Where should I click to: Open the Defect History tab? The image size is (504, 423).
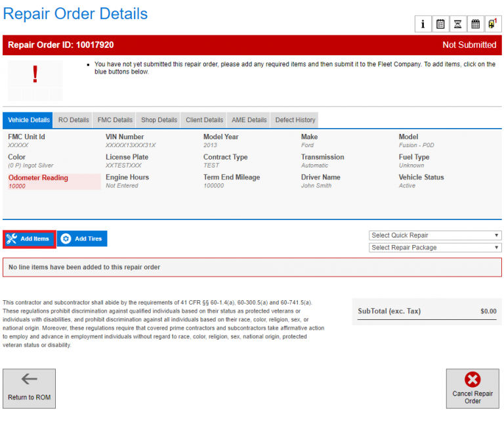(295, 120)
